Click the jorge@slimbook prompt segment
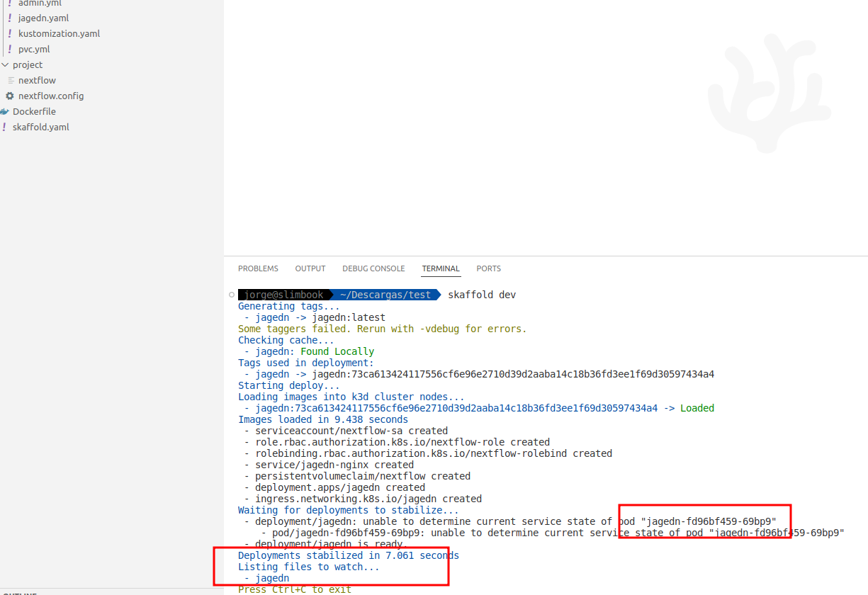 click(283, 295)
